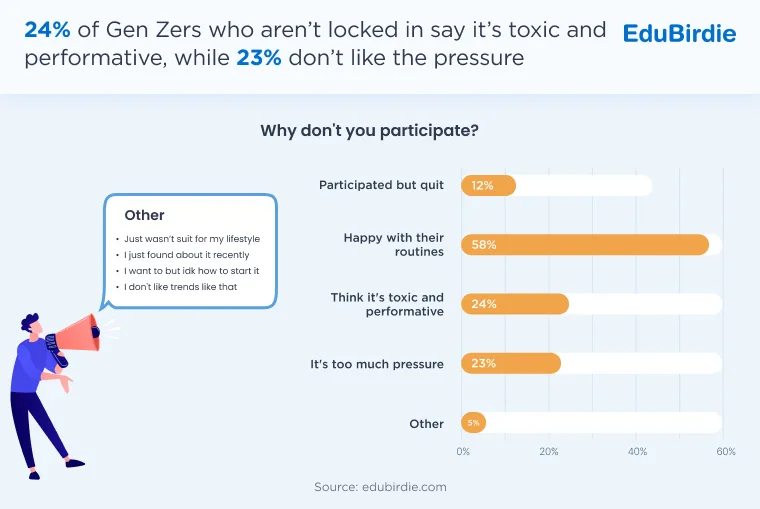This screenshot has width=760, height=509.
Task: Click the 'Why don't you participate?' heading
Action: point(369,130)
